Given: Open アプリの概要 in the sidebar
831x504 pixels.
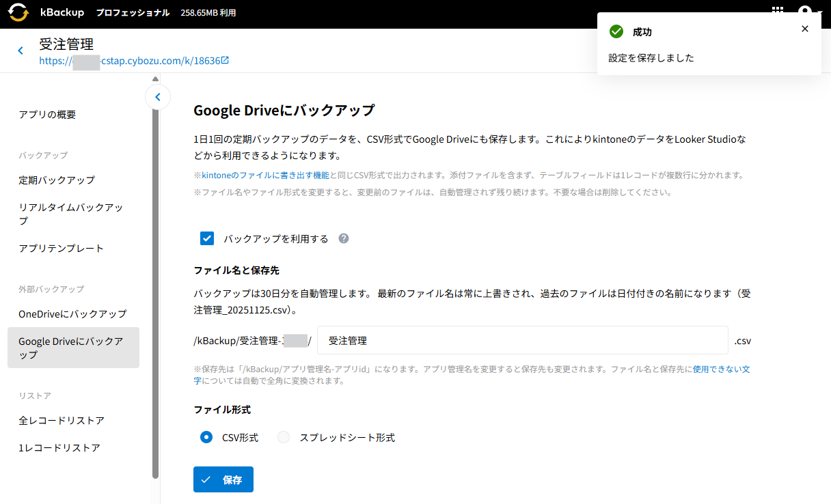Looking at the screenshot, I should click(47, 115).
